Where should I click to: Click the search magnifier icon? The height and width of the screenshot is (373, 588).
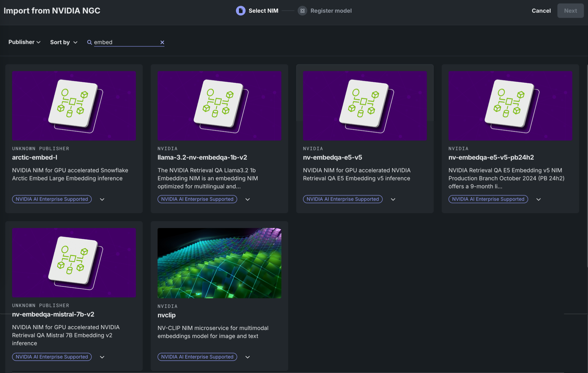tap(89, 42)
